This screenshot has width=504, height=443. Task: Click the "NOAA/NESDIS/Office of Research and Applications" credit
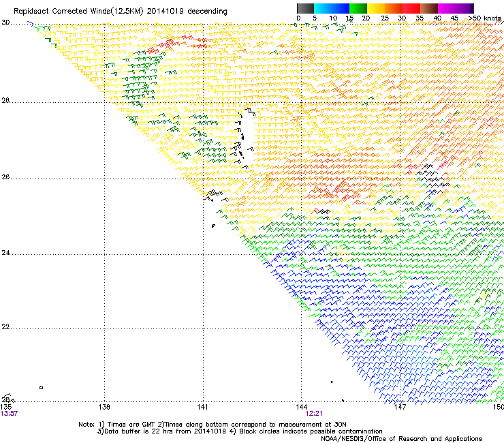click(401, 439)
